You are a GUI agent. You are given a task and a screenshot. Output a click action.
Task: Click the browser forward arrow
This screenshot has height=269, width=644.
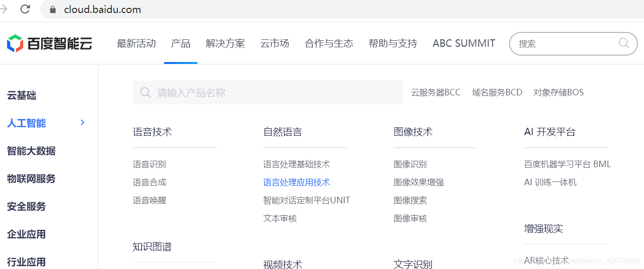pyautogui.click(x=5, y=9)
